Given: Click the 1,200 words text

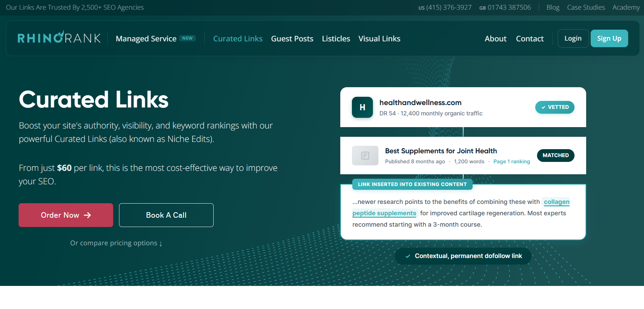Looking at the screenshot, I should [469, 162].
